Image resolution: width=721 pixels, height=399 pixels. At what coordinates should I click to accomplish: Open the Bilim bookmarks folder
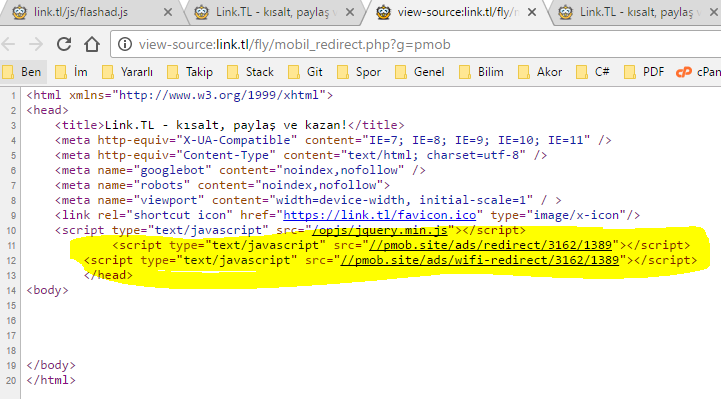coord(482,72)
